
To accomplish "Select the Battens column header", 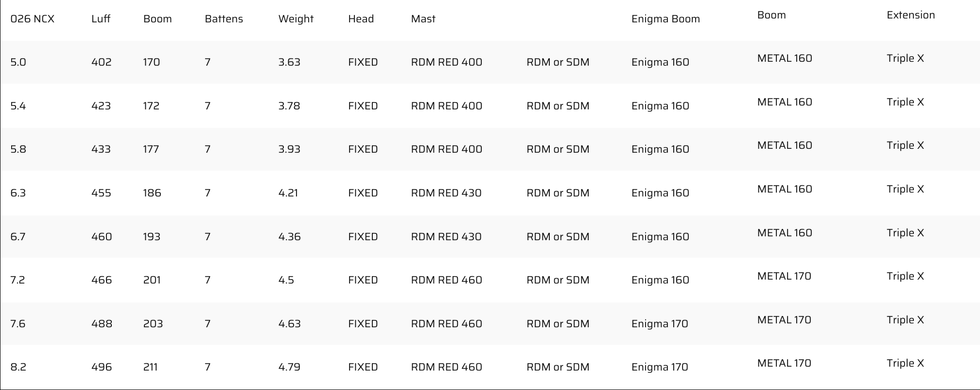I will tap(224, 19).
